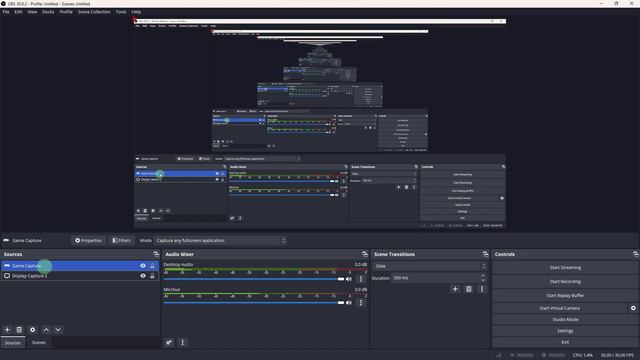Click the Game Capture controller icon in Sources list
The height and width of the screenshot is (360, 640).
coord(7,266)
